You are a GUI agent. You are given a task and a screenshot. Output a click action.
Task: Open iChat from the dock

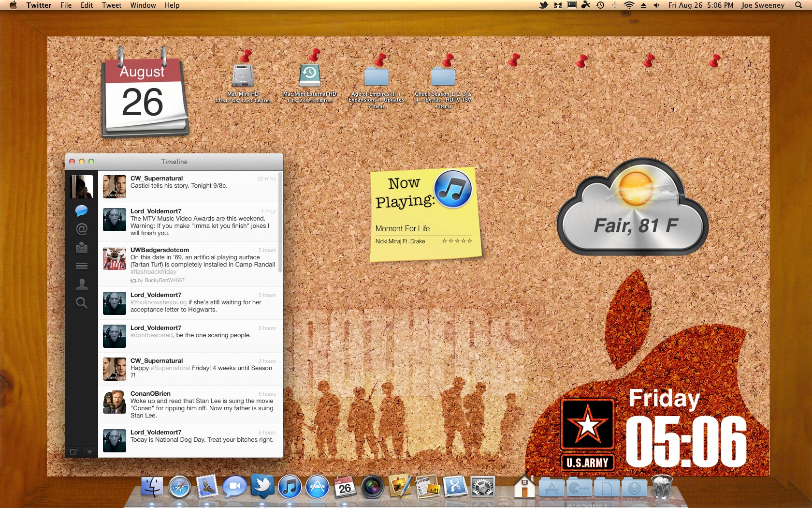tap(235, 487)
